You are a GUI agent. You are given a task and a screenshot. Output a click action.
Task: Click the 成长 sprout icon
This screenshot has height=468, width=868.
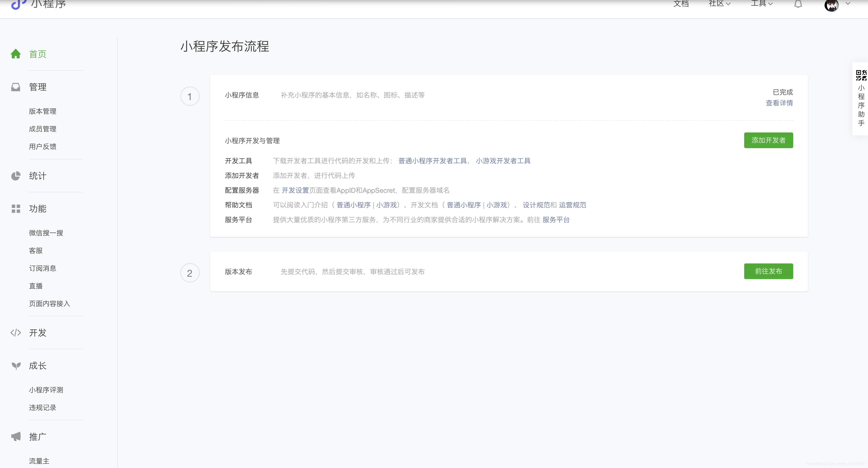(15, 366)
